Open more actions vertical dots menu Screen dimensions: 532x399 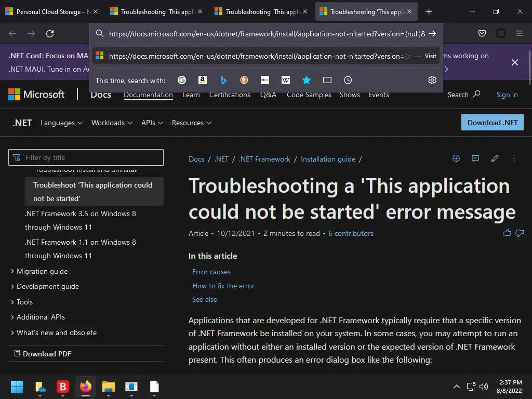click(514, 158)
